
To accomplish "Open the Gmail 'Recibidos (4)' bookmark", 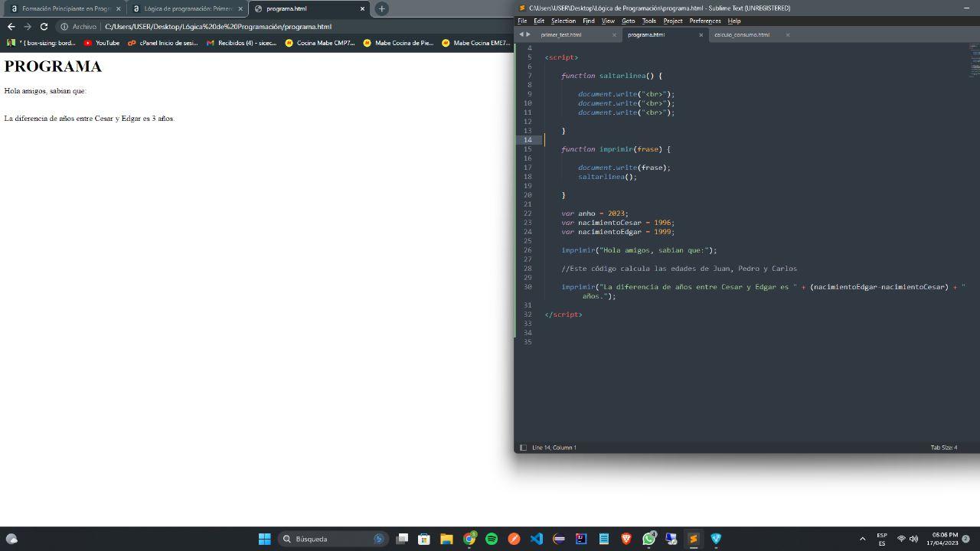I will pos(241,43).
